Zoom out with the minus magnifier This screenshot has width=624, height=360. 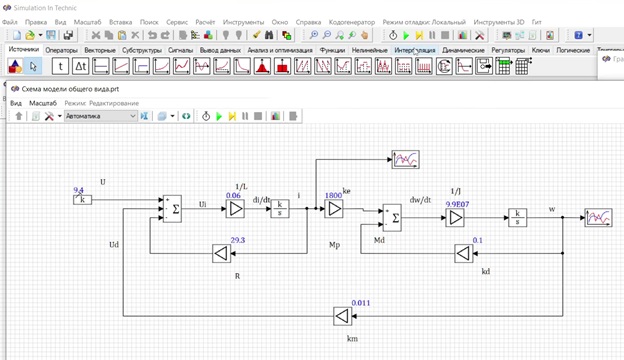point(327,35)
